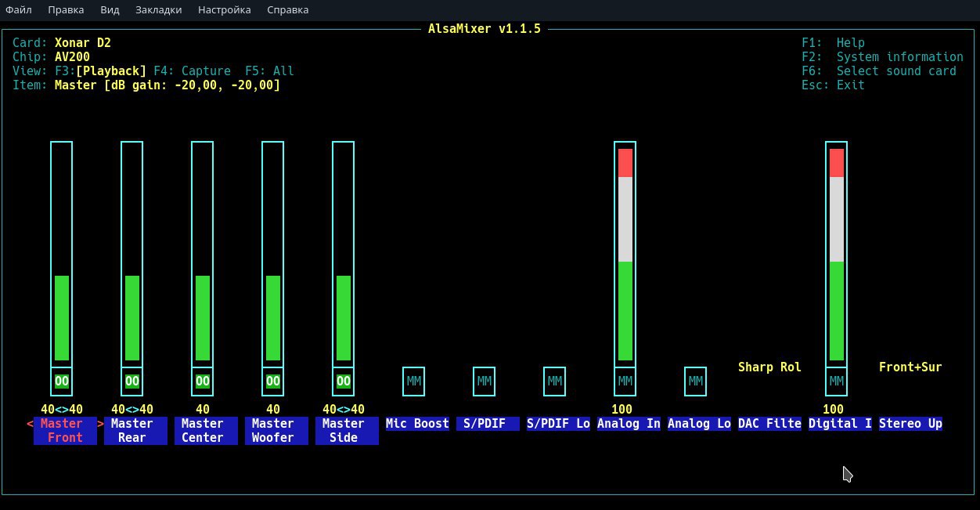Open the Настройка menu

click(225, 10)
